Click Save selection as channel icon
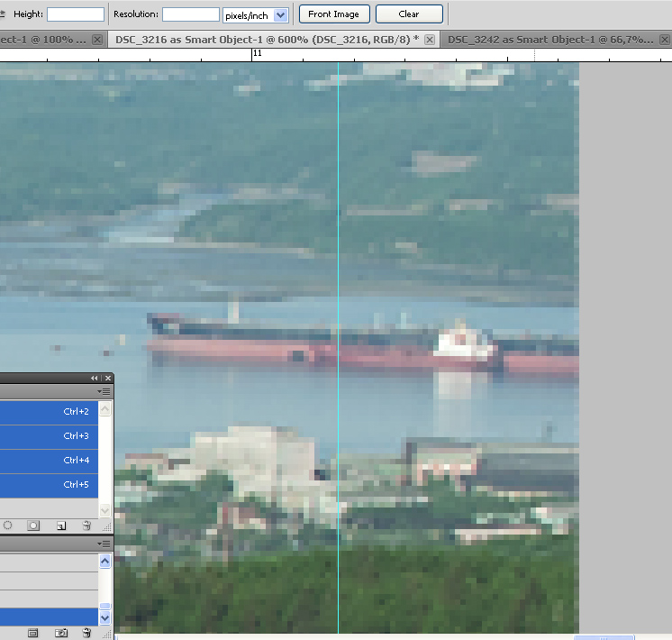The image size is (672, 640). point(33,525)
